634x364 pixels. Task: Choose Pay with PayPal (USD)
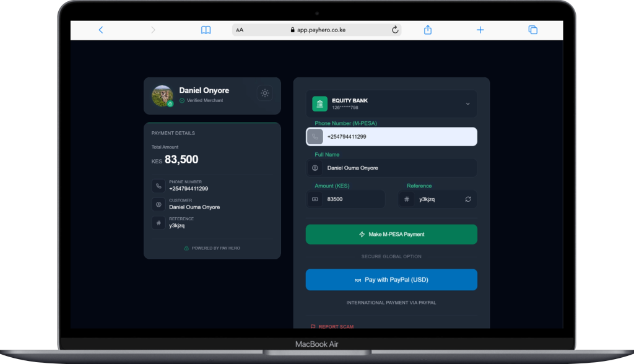click(391, 280)
